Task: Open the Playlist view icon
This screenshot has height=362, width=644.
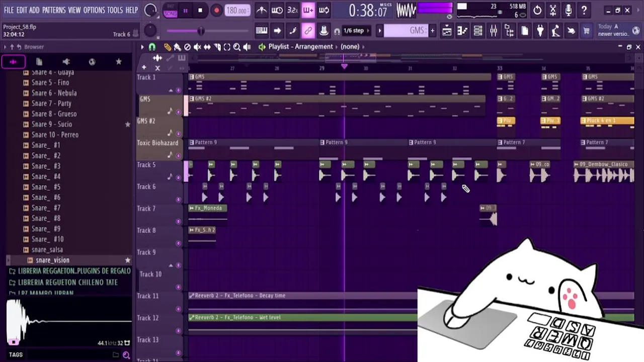Action: click(x=447, y=31)
